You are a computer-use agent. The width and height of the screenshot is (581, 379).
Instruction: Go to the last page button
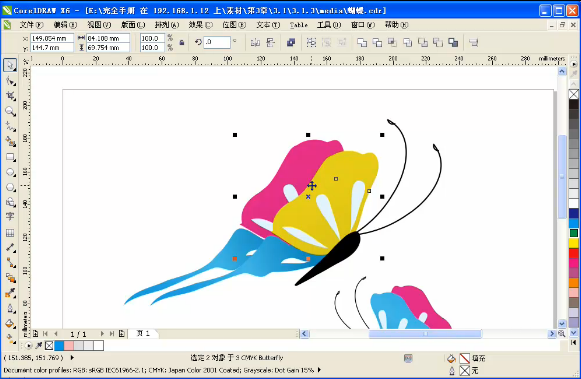point(112,334)
